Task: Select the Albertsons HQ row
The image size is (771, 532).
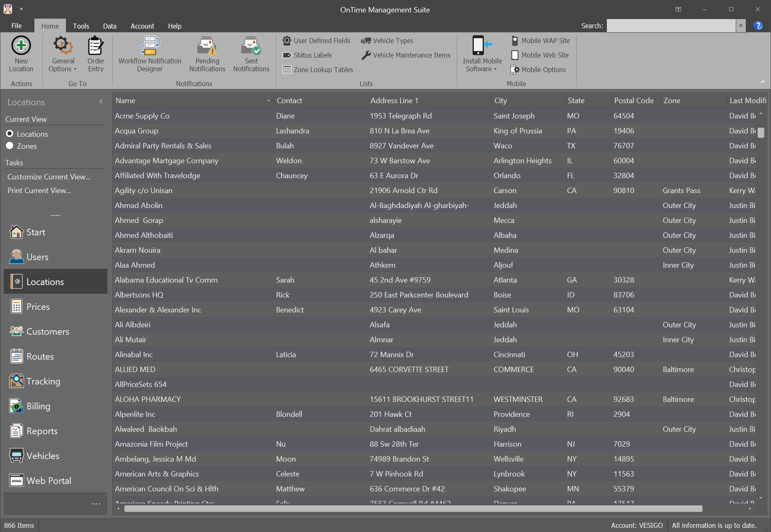Action: (x=435, y=295)
